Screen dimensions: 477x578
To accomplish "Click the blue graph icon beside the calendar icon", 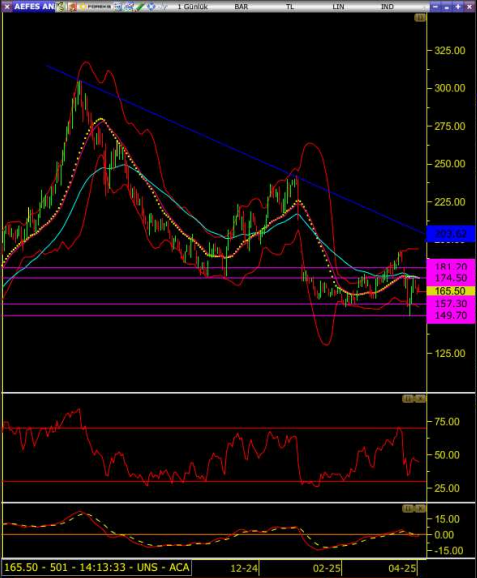I will pyautogui.click(x=128, y=7).
